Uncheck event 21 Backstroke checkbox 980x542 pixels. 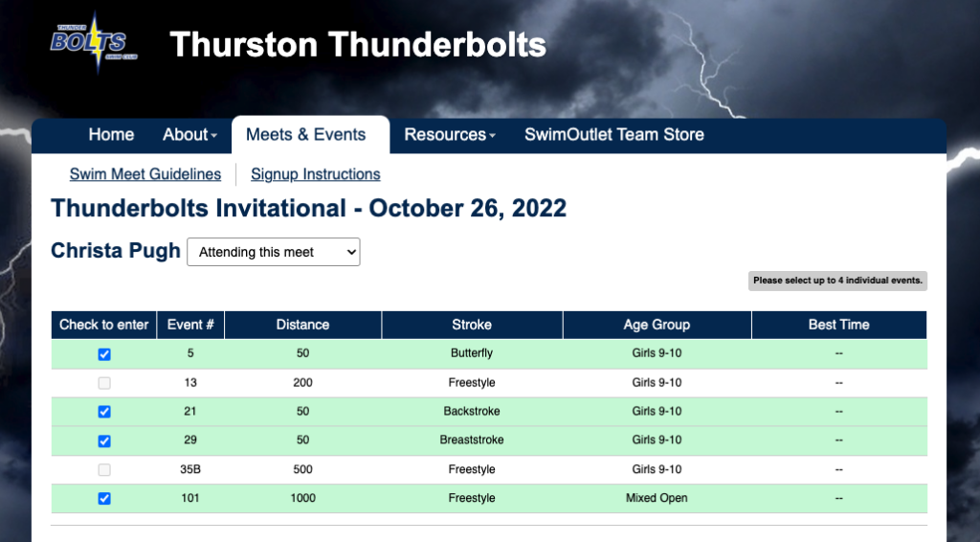point(104,412)
